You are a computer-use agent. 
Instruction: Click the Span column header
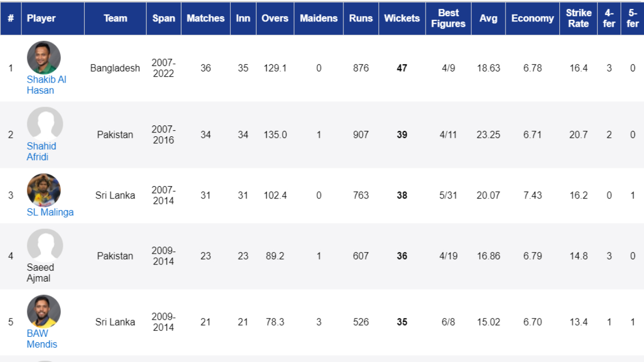163,18
